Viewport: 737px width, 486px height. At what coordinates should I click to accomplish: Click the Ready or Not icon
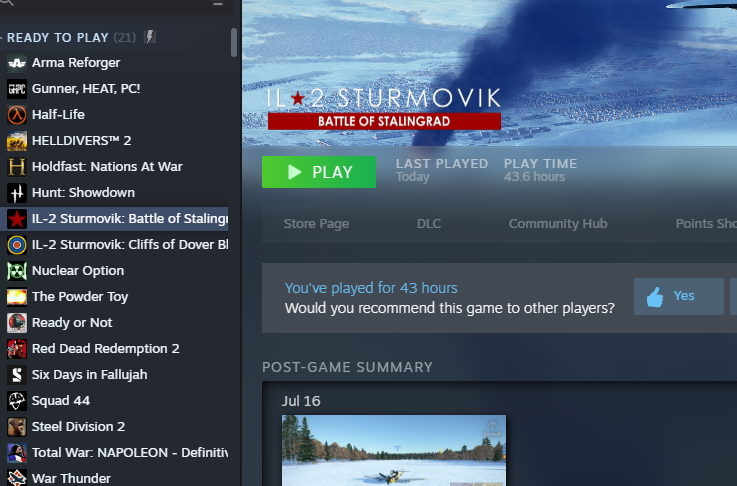(x=17, y=322)
